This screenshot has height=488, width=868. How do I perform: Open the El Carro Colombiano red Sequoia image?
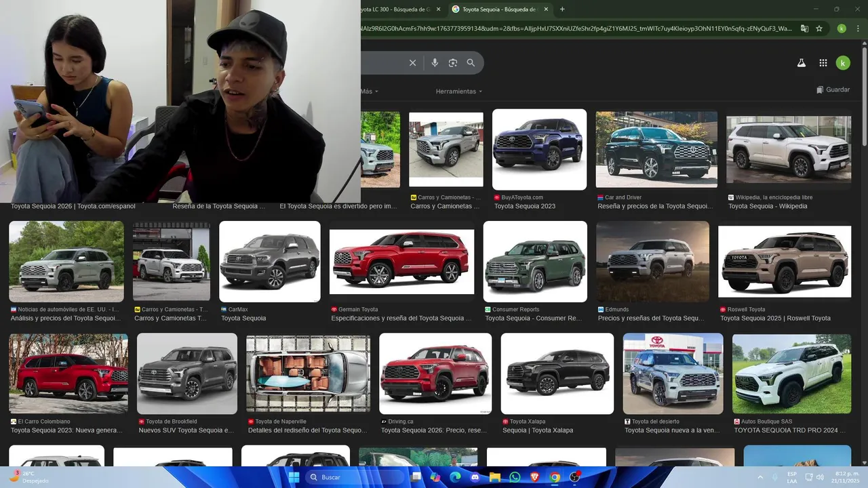[68, 373]
